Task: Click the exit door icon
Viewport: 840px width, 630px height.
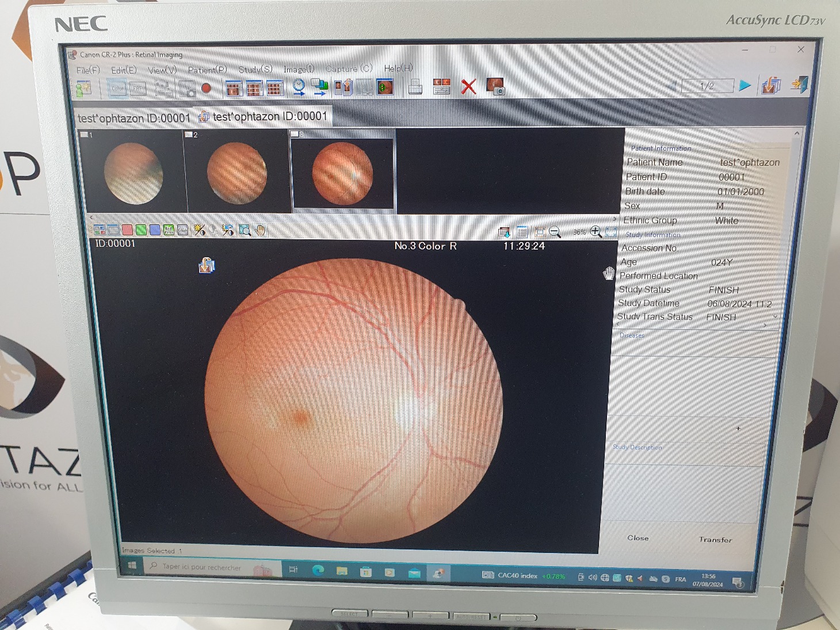Action: point(799,85)
